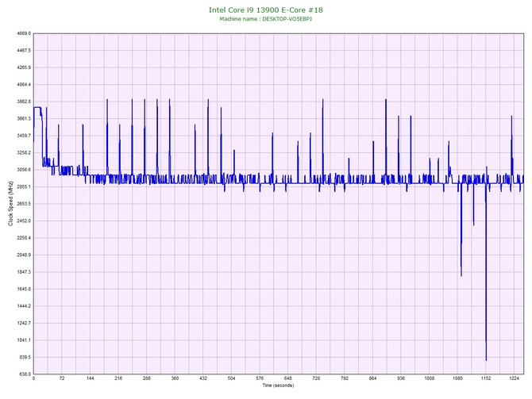Click the chart title 'Intel Core i9 13900 E-Core #18'
The width and height of the screenshot is (532, 399).
click(266, 10)
